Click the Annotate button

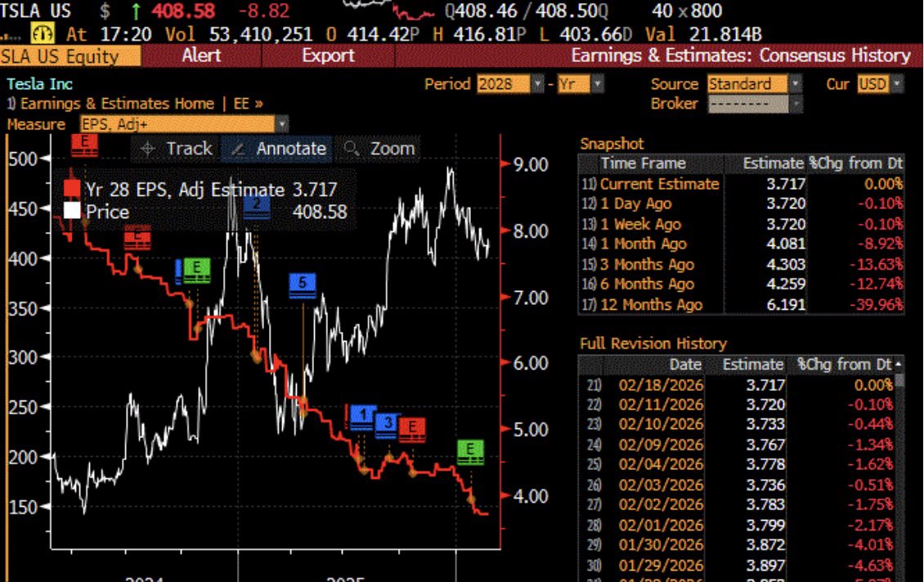[277, 149]
